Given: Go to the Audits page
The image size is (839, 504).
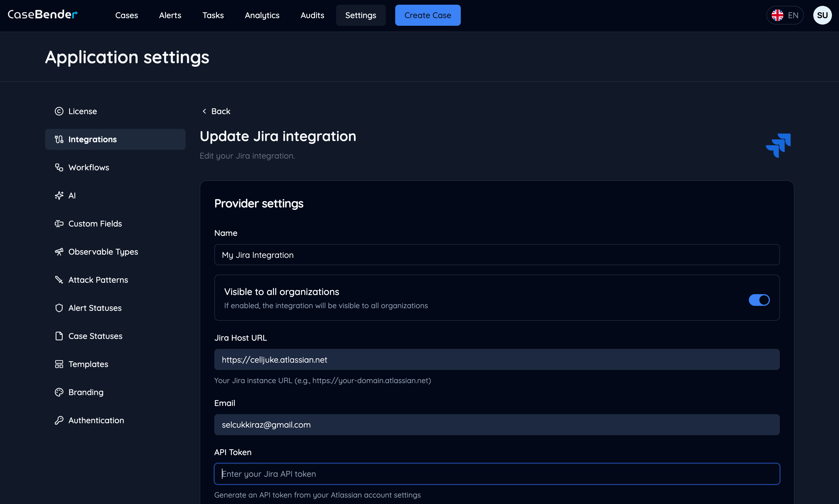Looking at the screenshot, I should coord(312,15).
